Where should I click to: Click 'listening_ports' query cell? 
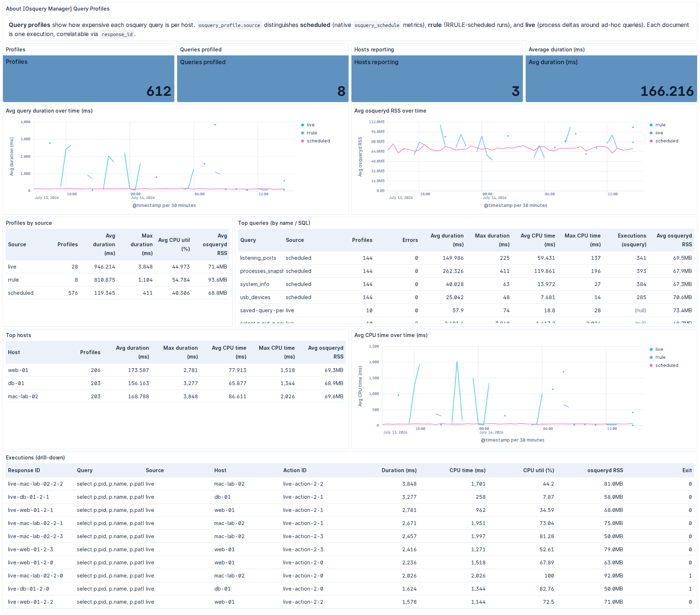pos(258,258)
